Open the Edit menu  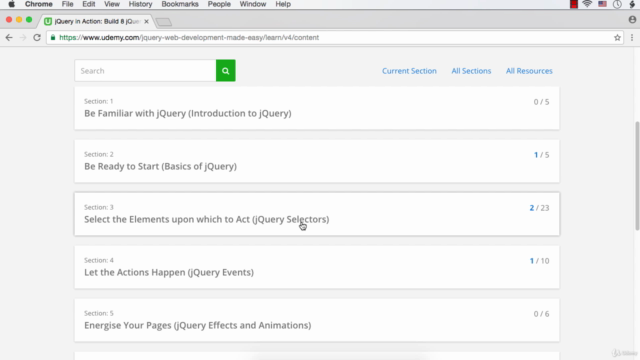click(89, 4)
